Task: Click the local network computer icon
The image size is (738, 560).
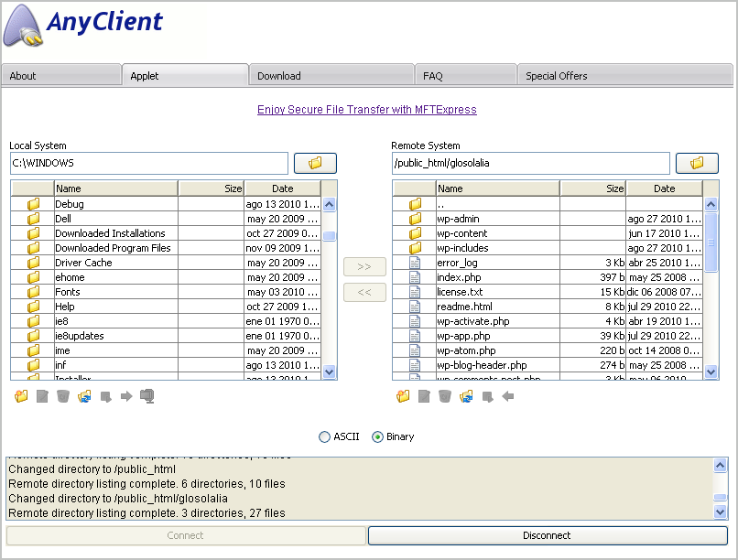Action: pos(147,396)
